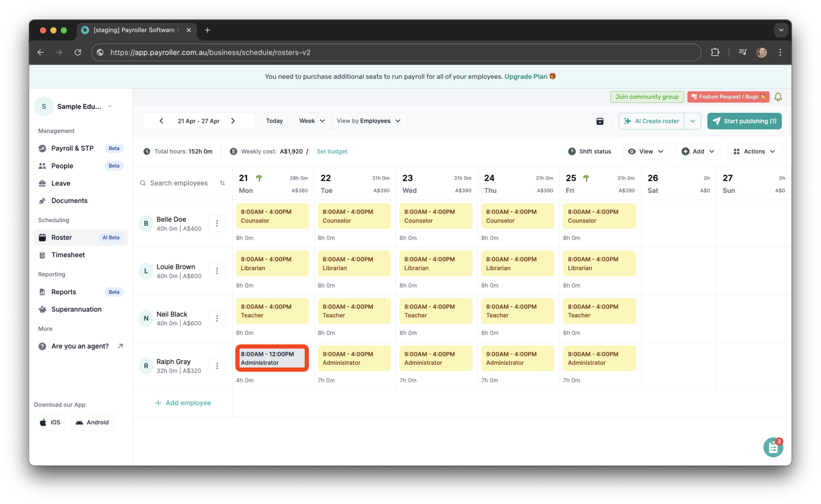Click the notification bell icon
Viewport: 821px width, 504px height.
tap(778, 97)
